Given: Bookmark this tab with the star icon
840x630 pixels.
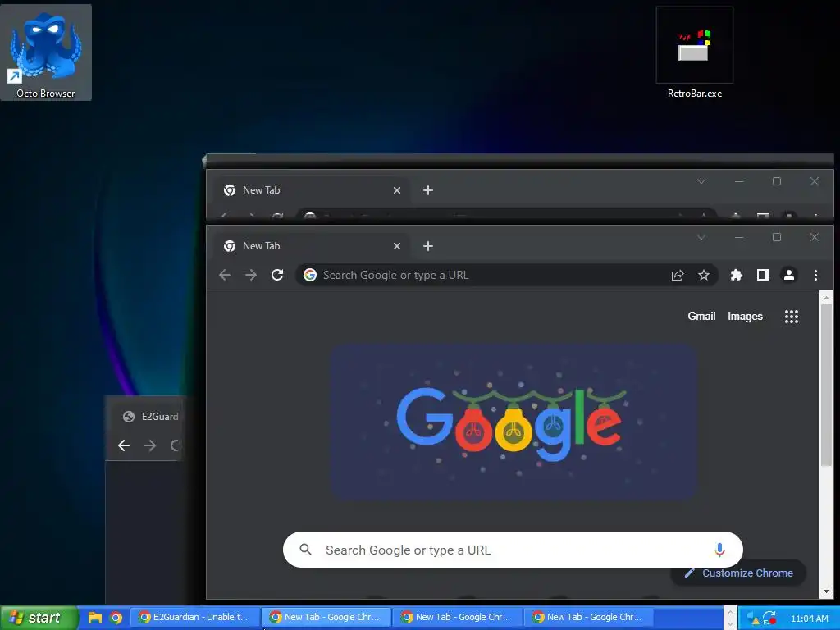Looking at the screenshot, I should point(703,275).
